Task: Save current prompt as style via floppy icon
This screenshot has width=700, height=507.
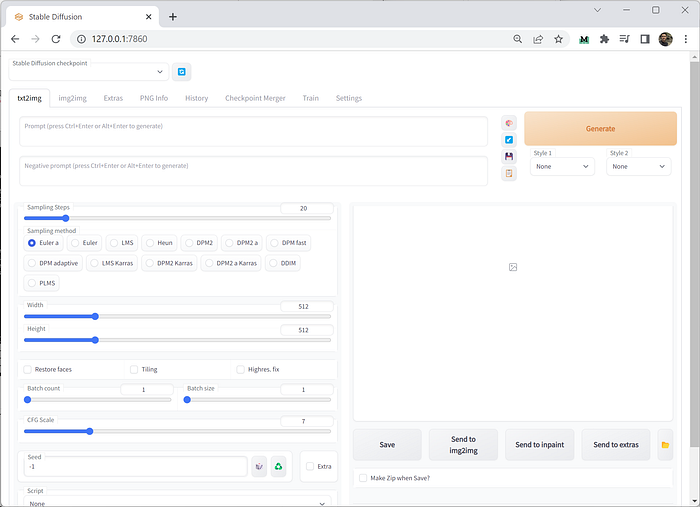Action: [509, 156]
